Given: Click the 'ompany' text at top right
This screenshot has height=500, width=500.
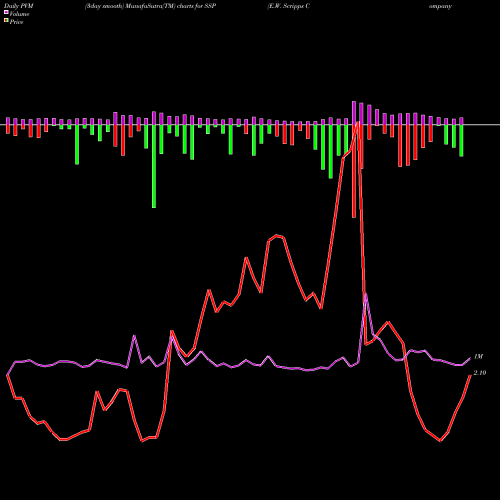Looking at the screenshot, I should pos(440,6).
